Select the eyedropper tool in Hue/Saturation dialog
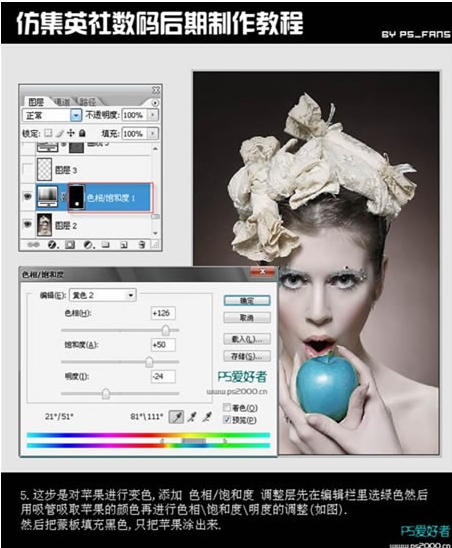452x548 pixels. click(176, 417)
